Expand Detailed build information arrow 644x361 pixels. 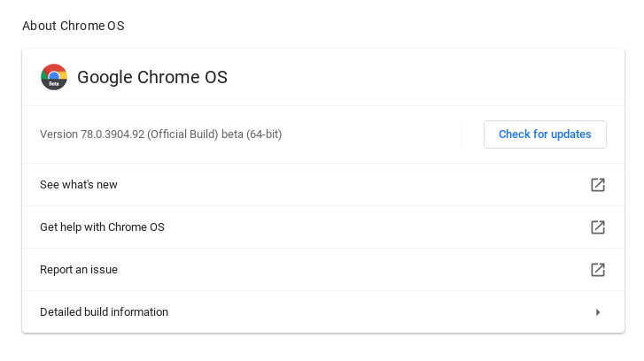(x=598, y=312)
